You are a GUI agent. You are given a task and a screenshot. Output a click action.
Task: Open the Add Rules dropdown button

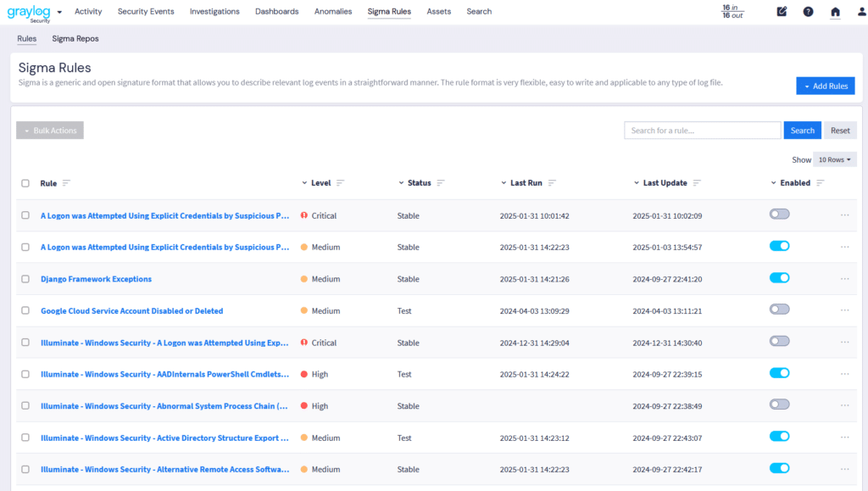click(x=826, y=86)
